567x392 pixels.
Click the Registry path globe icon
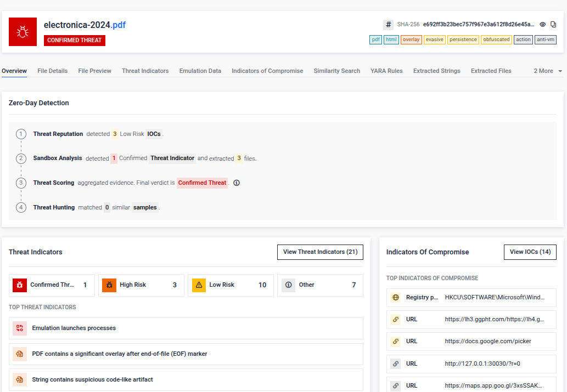396,298
